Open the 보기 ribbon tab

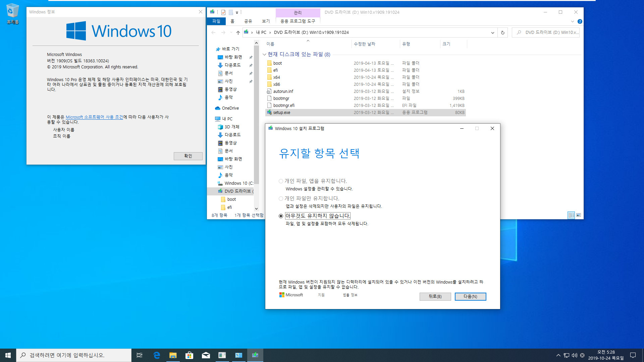tap(266, 21)
